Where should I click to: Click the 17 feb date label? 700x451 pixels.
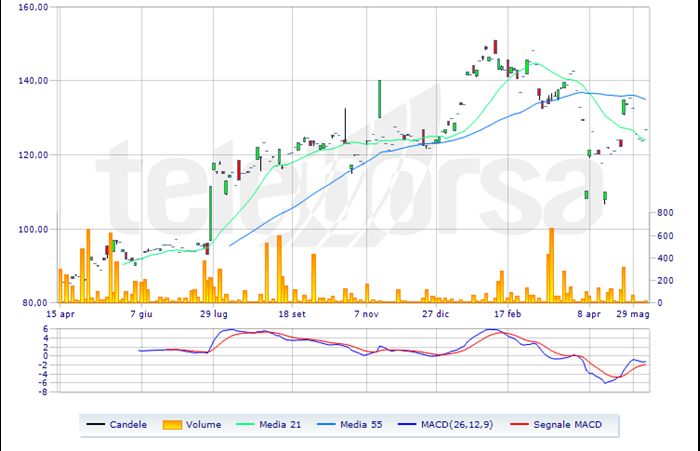click(x=508, y=314)
